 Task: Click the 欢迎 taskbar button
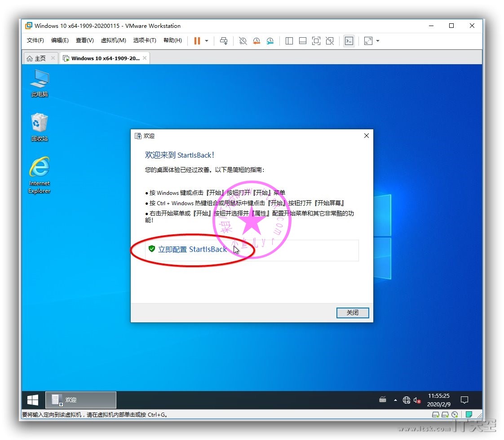[x=81, y=400]
